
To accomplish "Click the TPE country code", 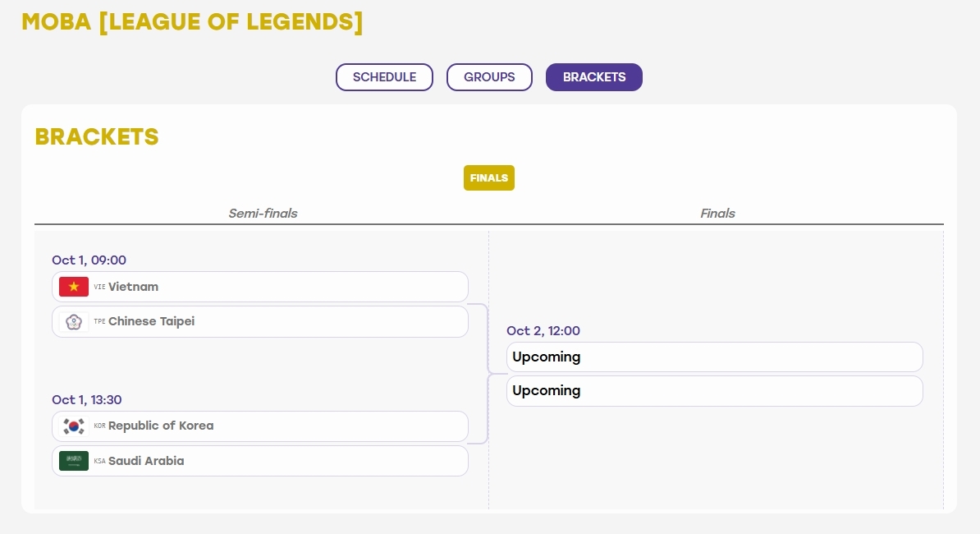I will point(99,321).
